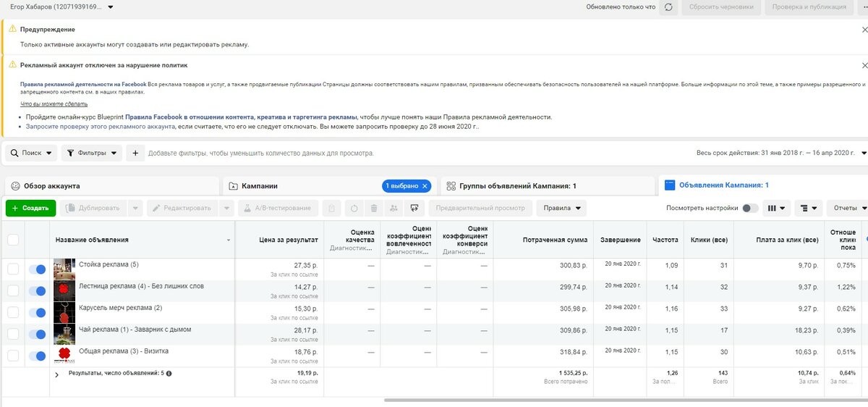Click the plus icon to add filter
Image resolution: width=868 pixels, height=407 pixels.
(x=135, y=154)
